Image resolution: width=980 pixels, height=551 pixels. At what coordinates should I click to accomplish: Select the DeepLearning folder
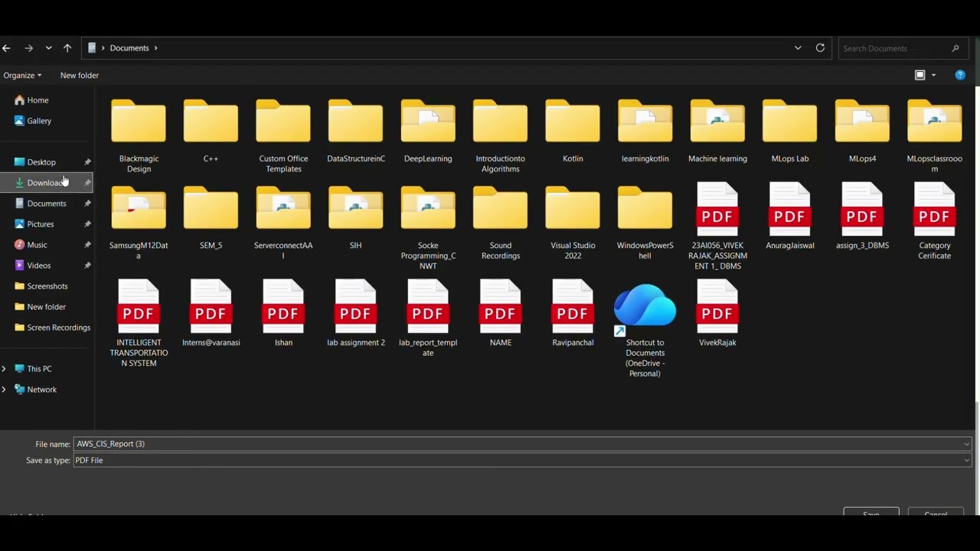click(428, 131)
